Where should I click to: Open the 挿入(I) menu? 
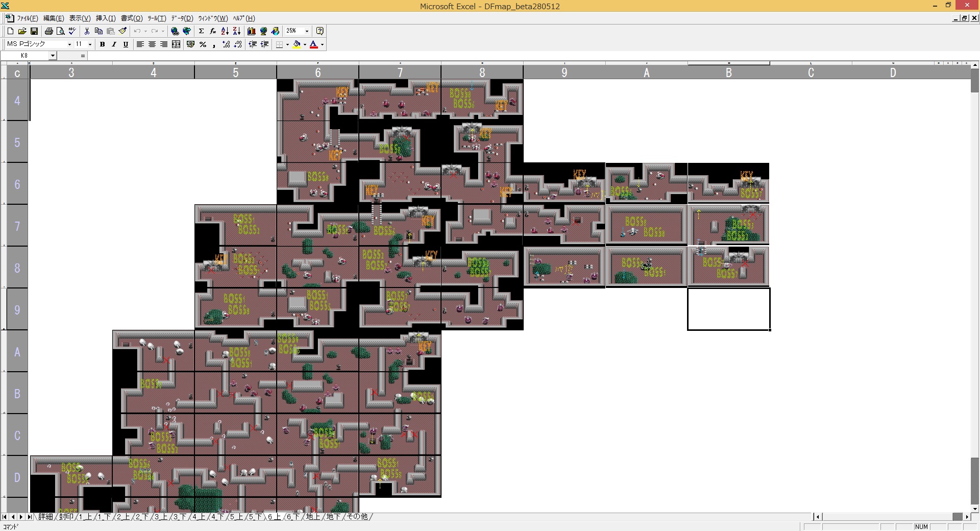(106, 18)
